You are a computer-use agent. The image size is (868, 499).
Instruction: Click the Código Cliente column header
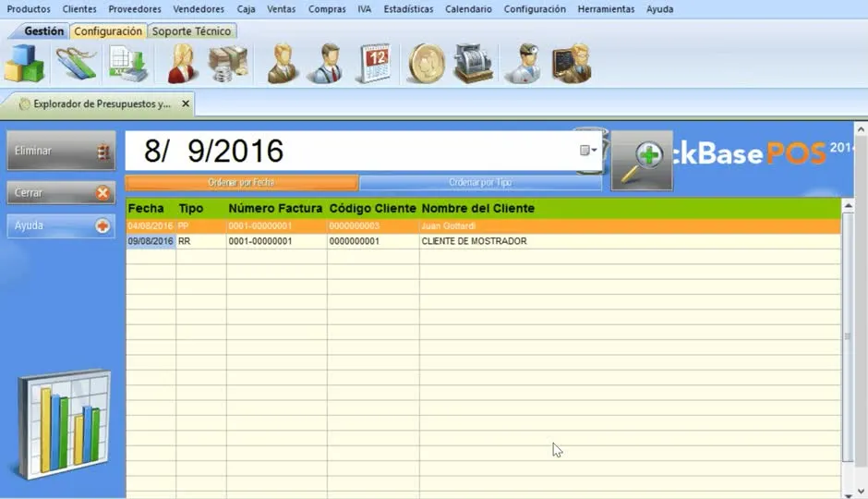[372, 208]
